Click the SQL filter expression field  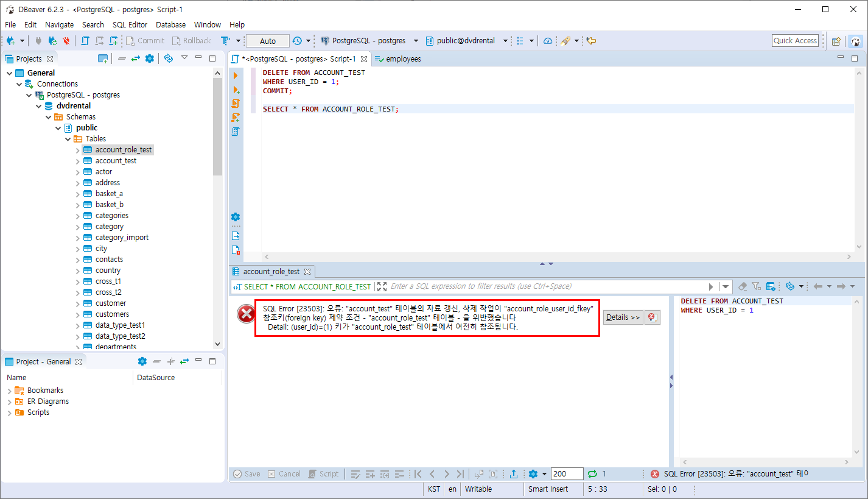click(548, 286)
